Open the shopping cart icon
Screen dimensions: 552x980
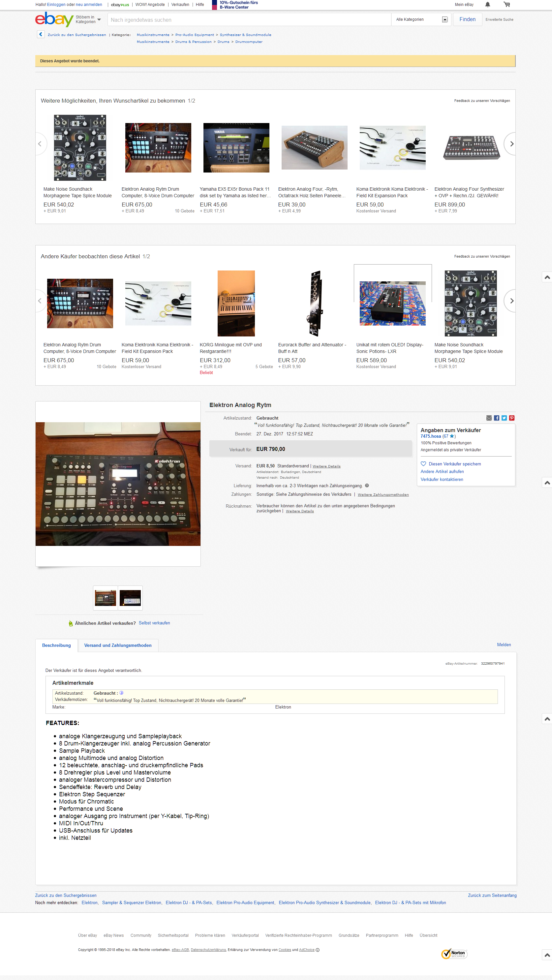tap(507, 5)
